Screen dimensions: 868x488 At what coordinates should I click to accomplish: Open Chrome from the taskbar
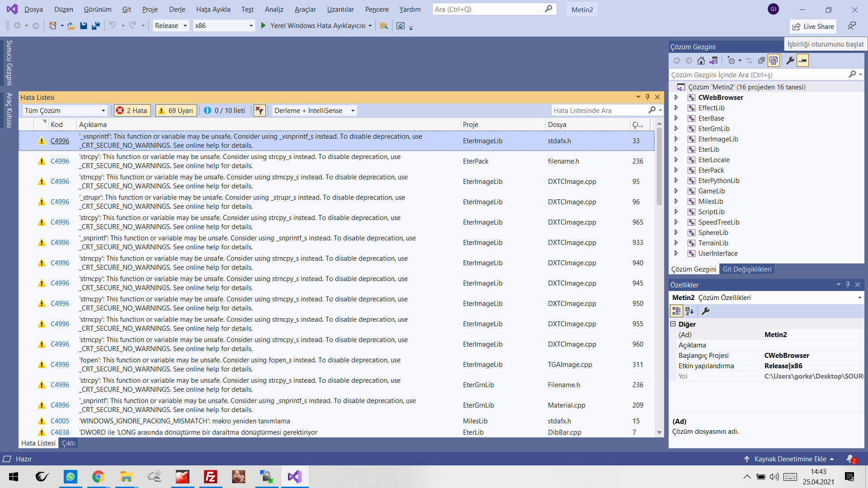coord(98,477)
